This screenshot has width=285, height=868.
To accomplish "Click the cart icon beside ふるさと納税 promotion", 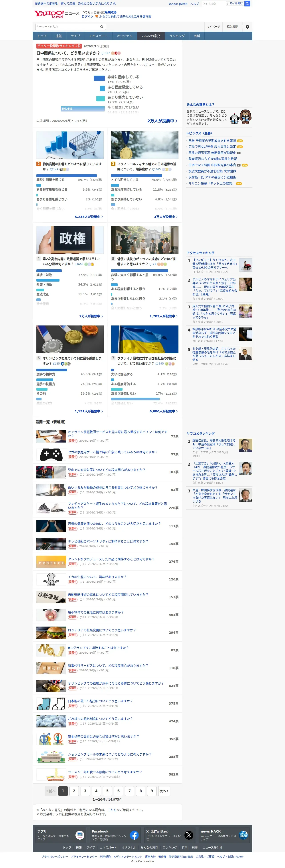I will [x=97, y=16].
